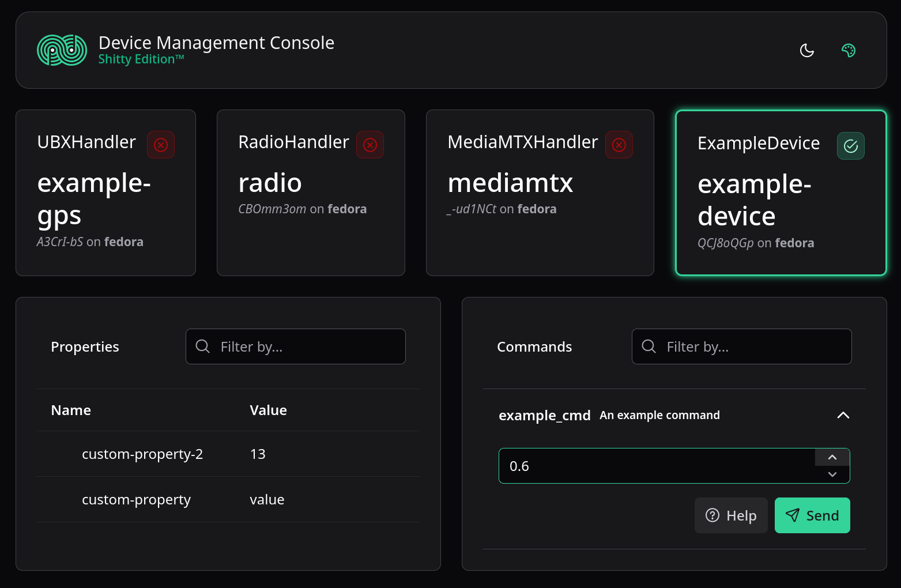Click ExampleDevice green connected check icon
Image resolution: width=901 pixels, height=588 pixels.
[x=850, y=146]
